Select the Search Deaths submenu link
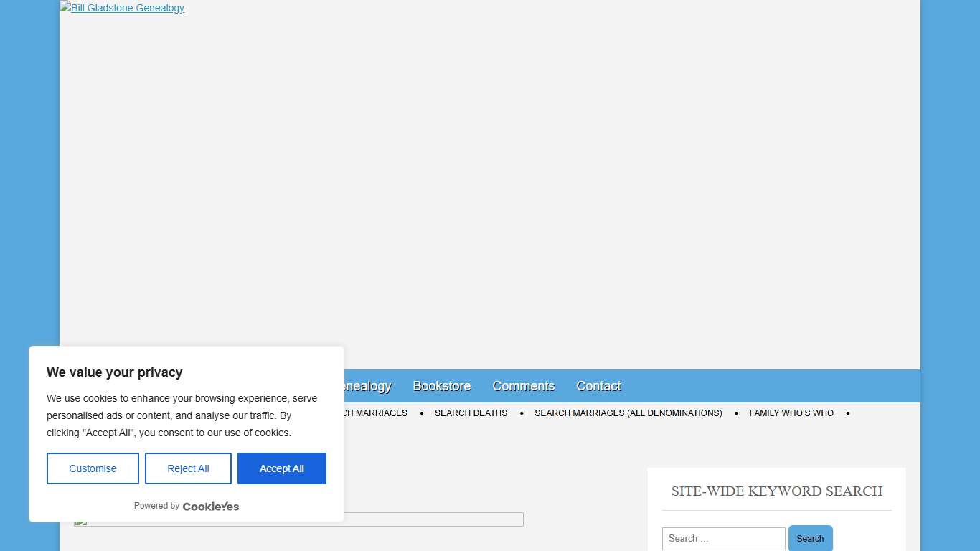 (x=471, y=413)
